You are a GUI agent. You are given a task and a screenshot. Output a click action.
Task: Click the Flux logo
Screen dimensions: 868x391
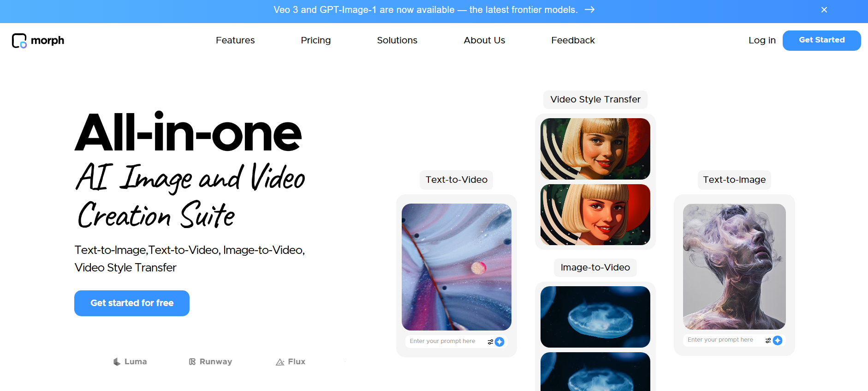(291, 362)
